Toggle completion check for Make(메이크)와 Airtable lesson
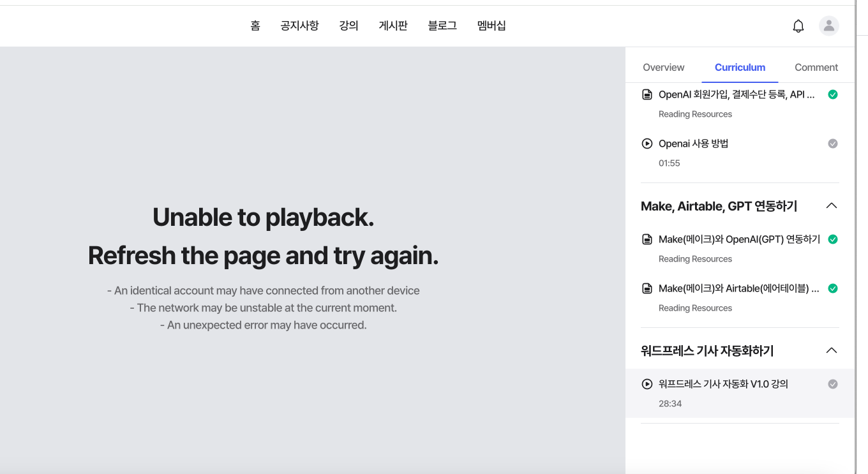 point(833,288)
